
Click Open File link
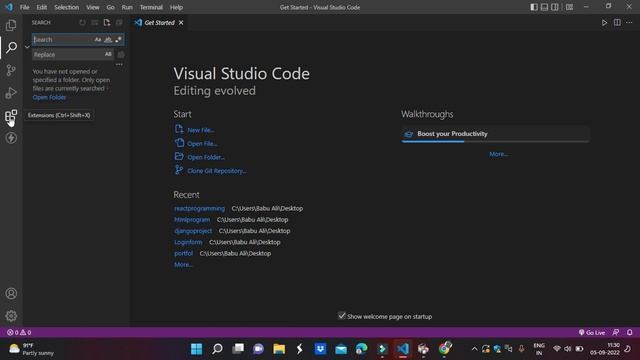tap(202, 144)
